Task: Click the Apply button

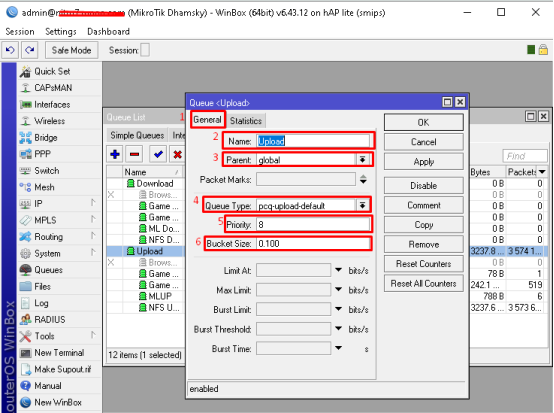Action: coord(424,161)
